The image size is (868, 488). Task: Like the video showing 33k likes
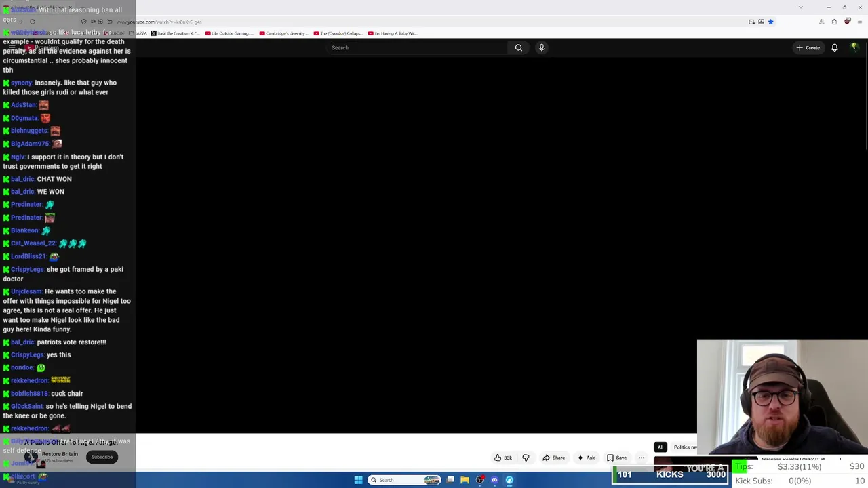pos(502,457)
